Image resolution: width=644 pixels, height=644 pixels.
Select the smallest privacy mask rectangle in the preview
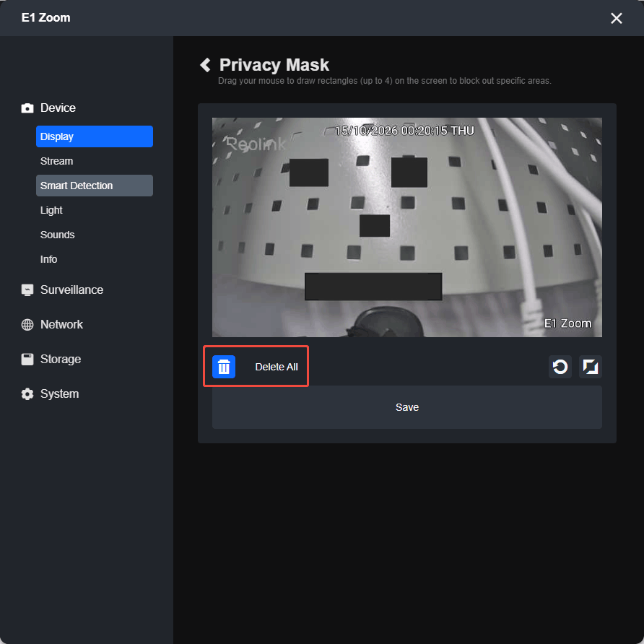point(375,226)
